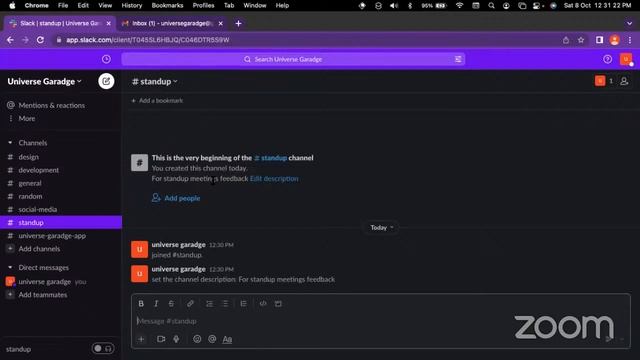Viewport: 640px width, 360px height.
Task: Toggle bold formatting in message composer
Action: (141, 304)
